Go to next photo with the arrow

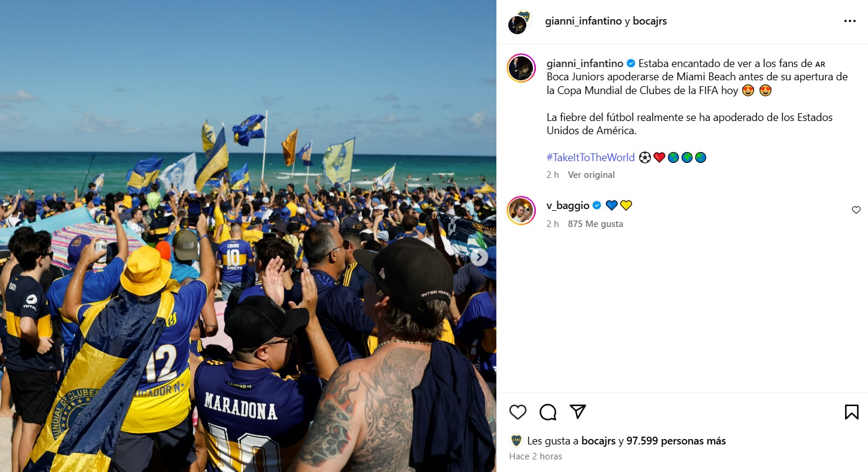point(479,257)
